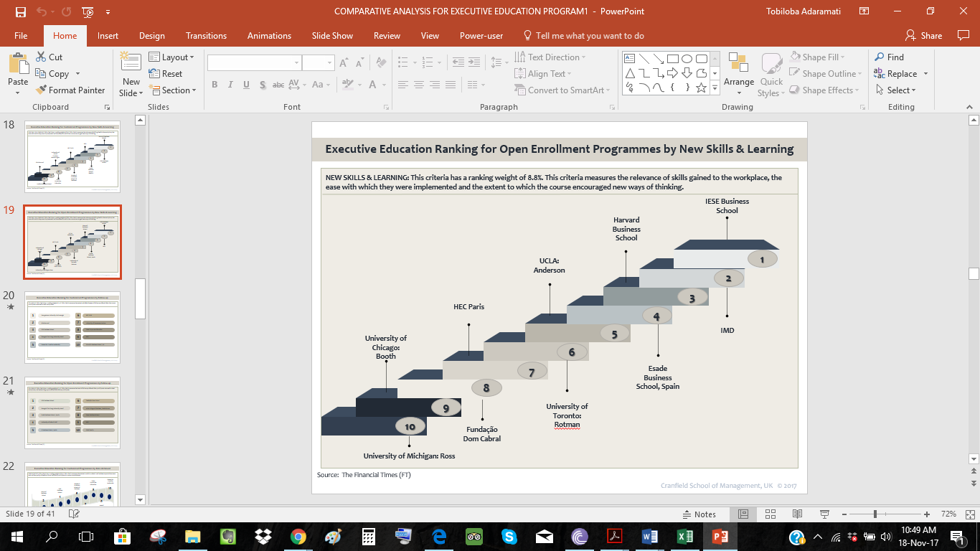Toggle Italic formatting

click(x=230, y=85)
